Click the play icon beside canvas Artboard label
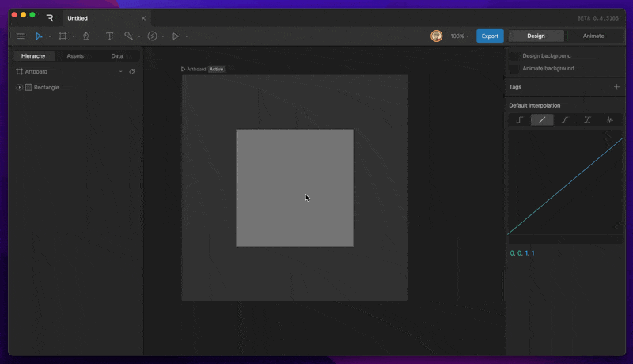This screenshot has width=633, height=364. [183, 69]
